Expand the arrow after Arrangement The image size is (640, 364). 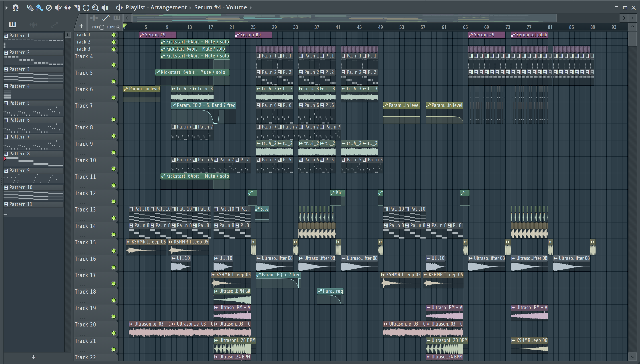click(x=190, y=8)
